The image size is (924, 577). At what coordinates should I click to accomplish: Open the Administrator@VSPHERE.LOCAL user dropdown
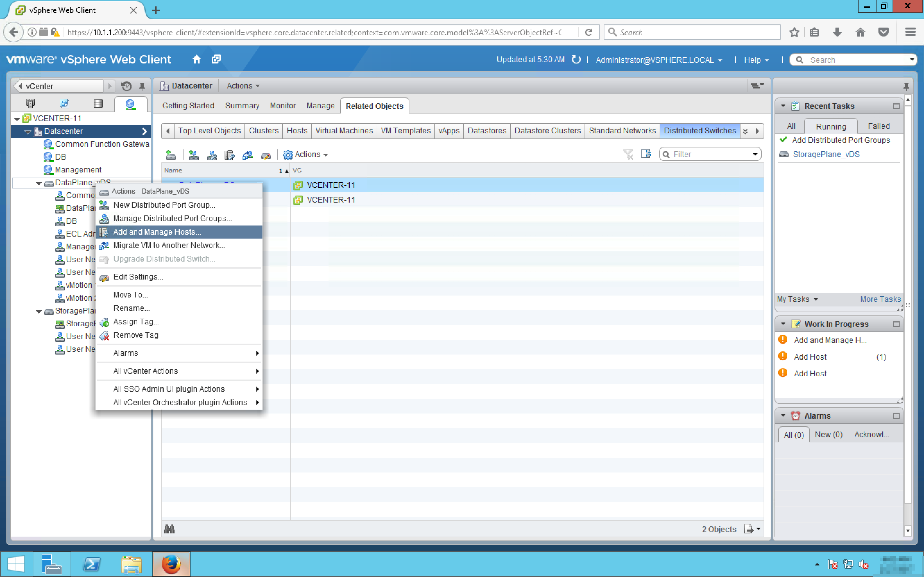(659, 60)
